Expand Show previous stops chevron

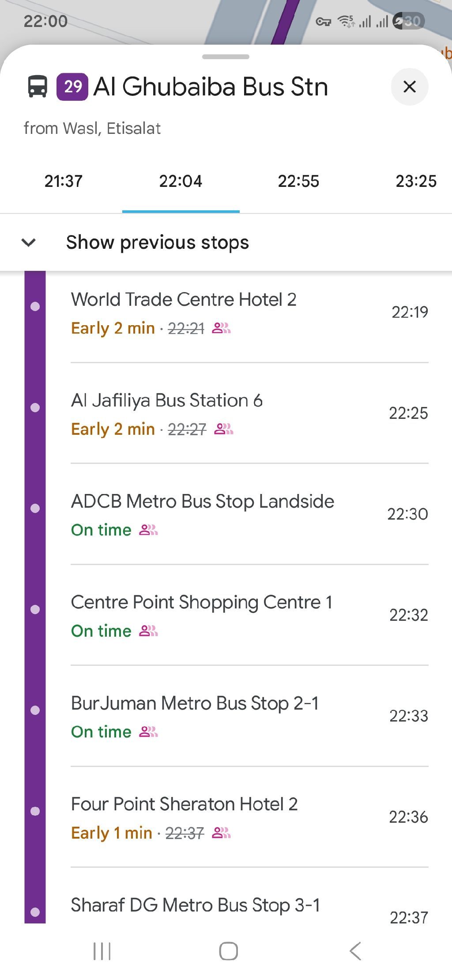coord(29,242)
